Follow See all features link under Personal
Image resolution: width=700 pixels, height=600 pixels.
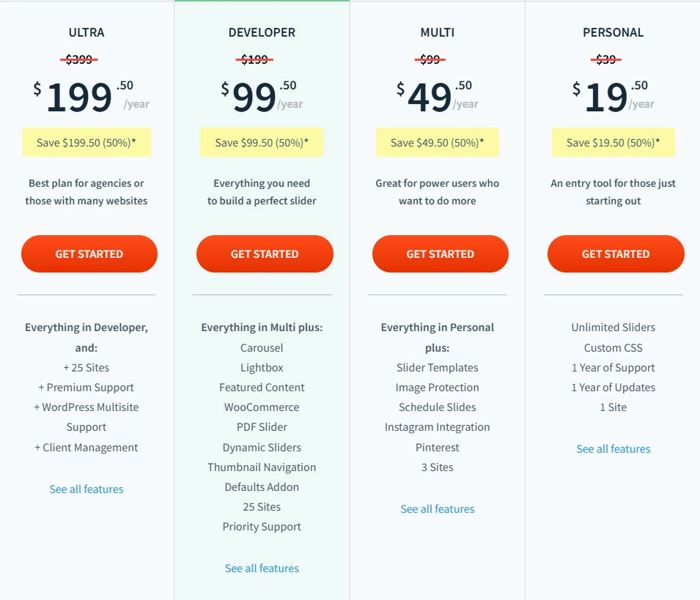614,449
